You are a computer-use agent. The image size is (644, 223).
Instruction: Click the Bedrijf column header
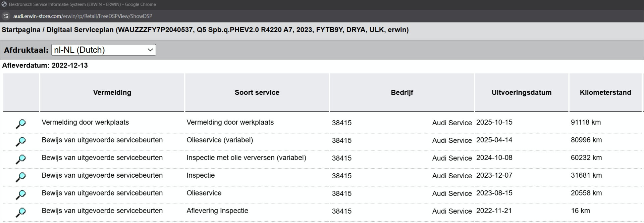click(402, 93)
